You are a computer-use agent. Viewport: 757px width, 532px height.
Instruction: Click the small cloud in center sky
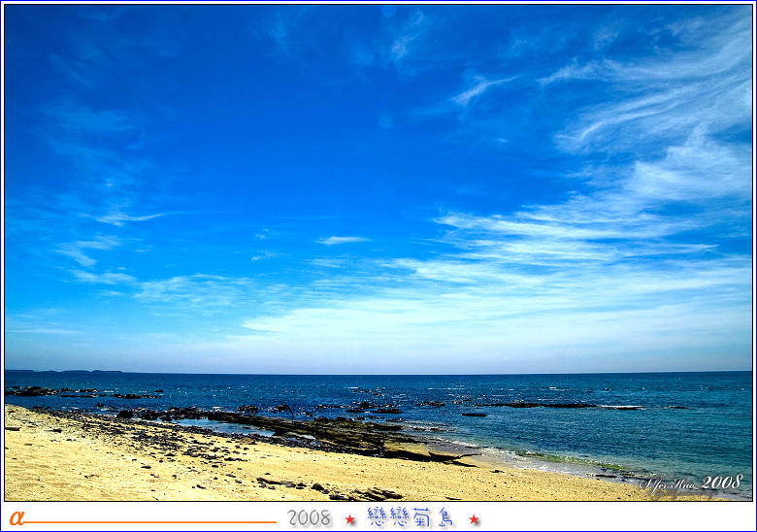342,240
